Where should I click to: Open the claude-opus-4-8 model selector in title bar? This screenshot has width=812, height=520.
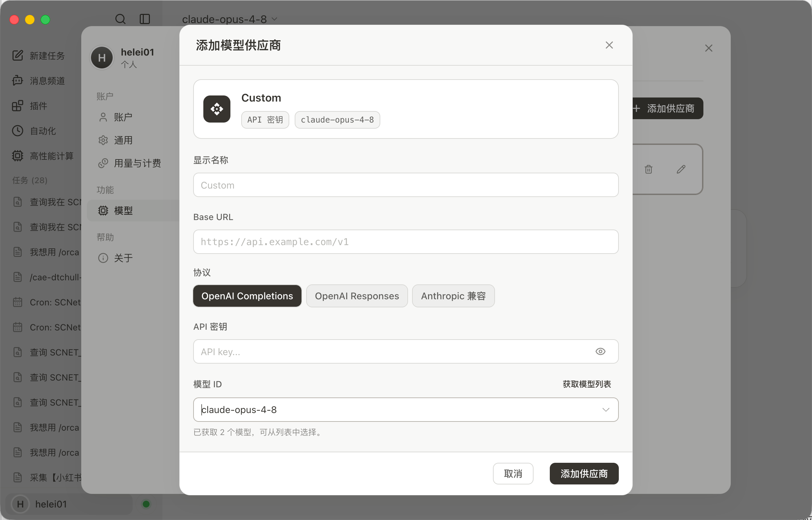230,19
